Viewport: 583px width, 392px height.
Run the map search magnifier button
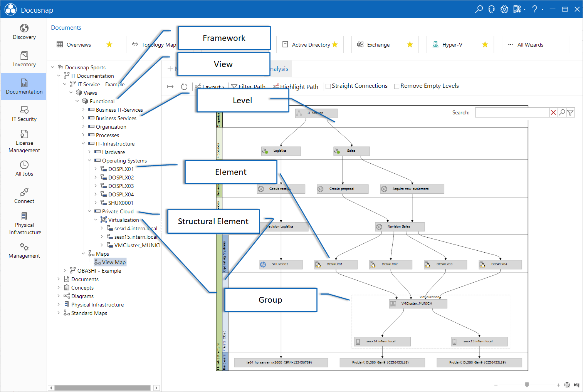click(562, 112)
